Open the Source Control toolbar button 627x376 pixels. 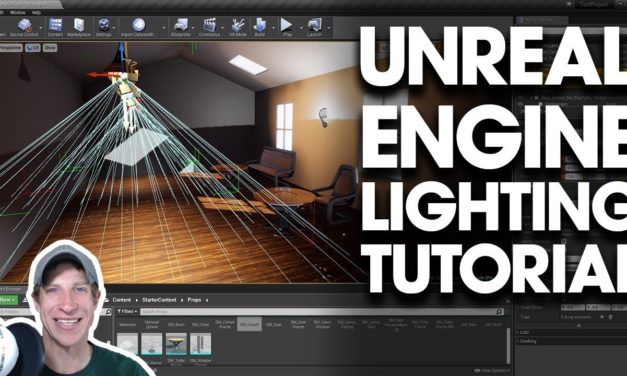pyautogui.click(x=25, y=27)
